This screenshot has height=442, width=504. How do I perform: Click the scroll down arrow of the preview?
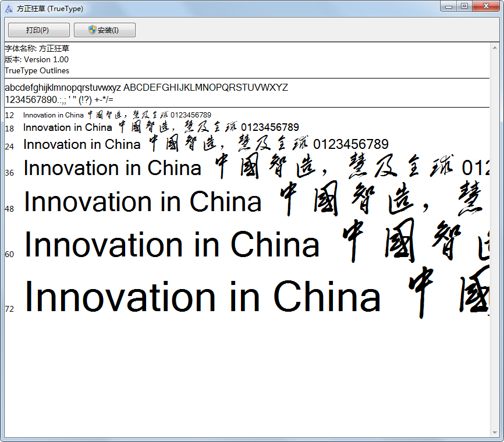pos(495,433)
